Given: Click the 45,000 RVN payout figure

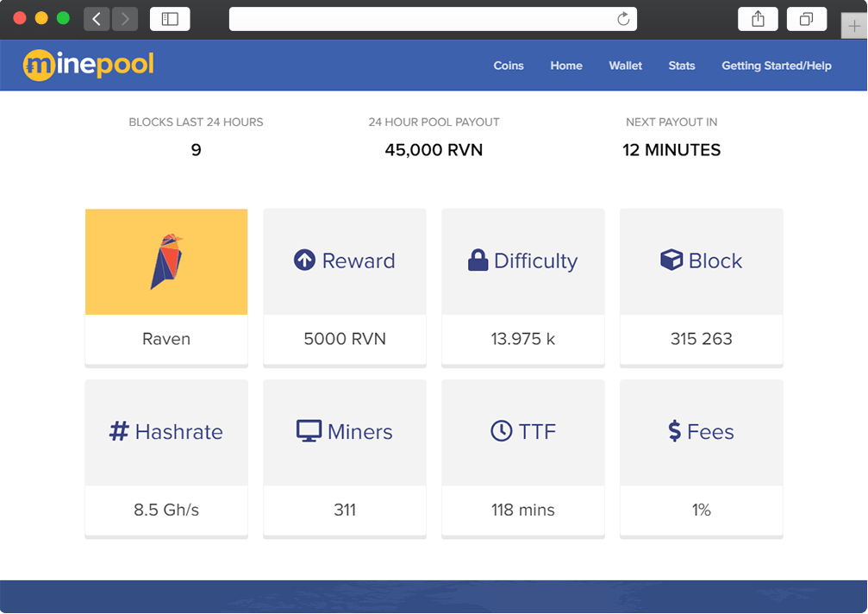Looking at the screenshot, I should tap(434, 150).
